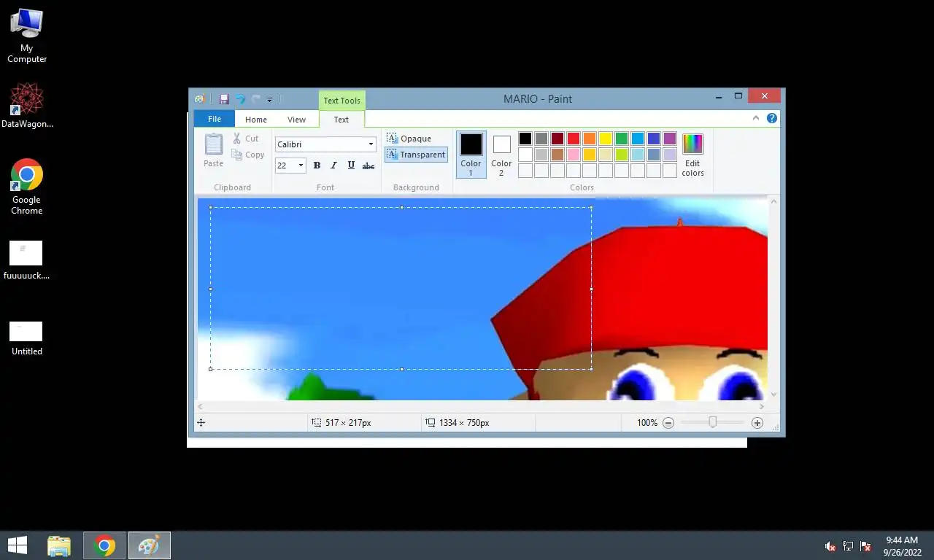This screenshot has height=560, width=934.
Task: Select the Text ribbon tab
Action: click(341, 120)
